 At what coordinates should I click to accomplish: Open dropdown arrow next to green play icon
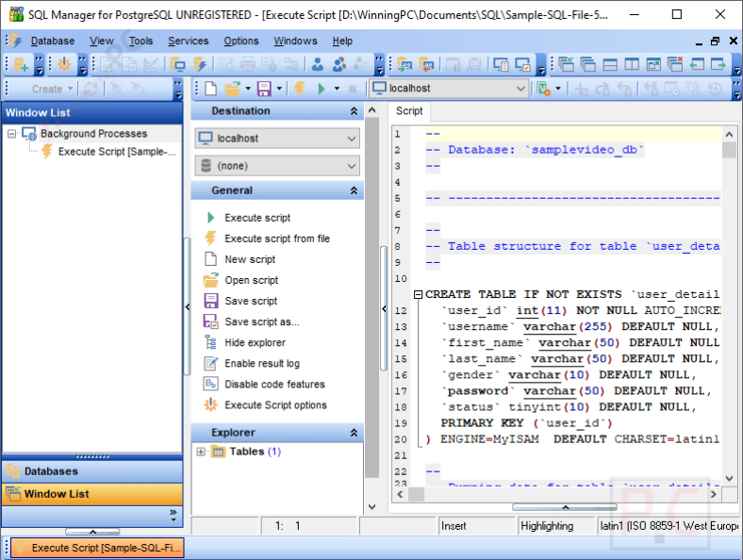click(x=337, y=89)
